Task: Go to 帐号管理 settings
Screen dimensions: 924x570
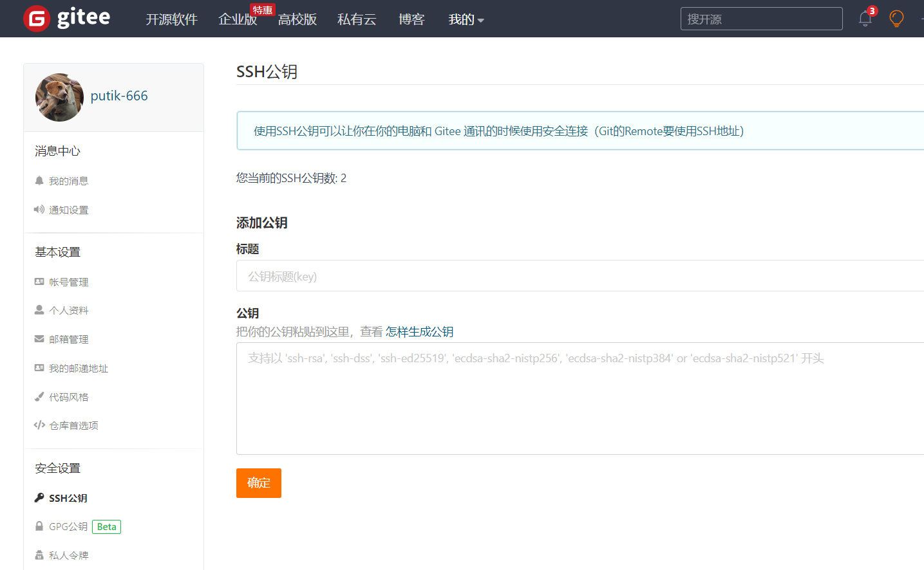Action: [68, 282]
